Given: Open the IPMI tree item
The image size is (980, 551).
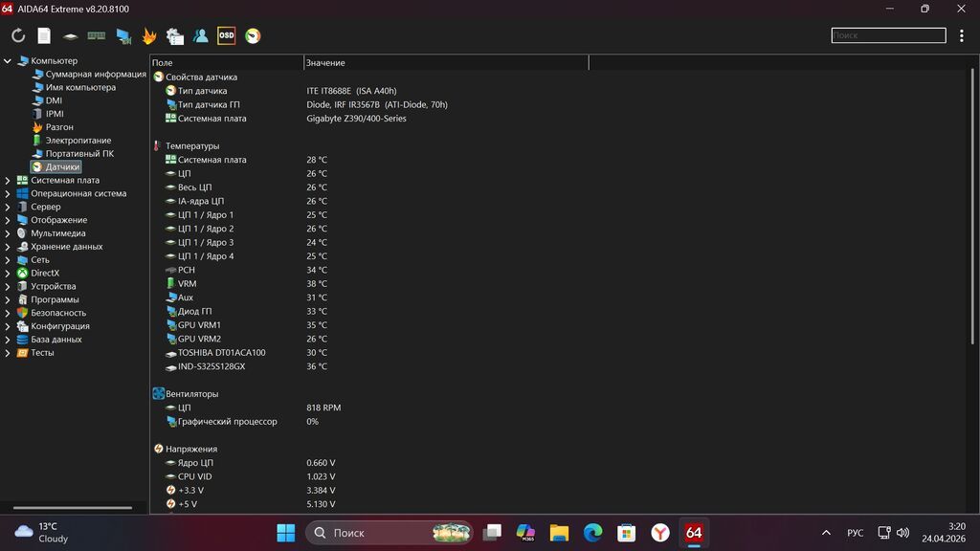Looking at the screenshot, I should coord(48,114).
